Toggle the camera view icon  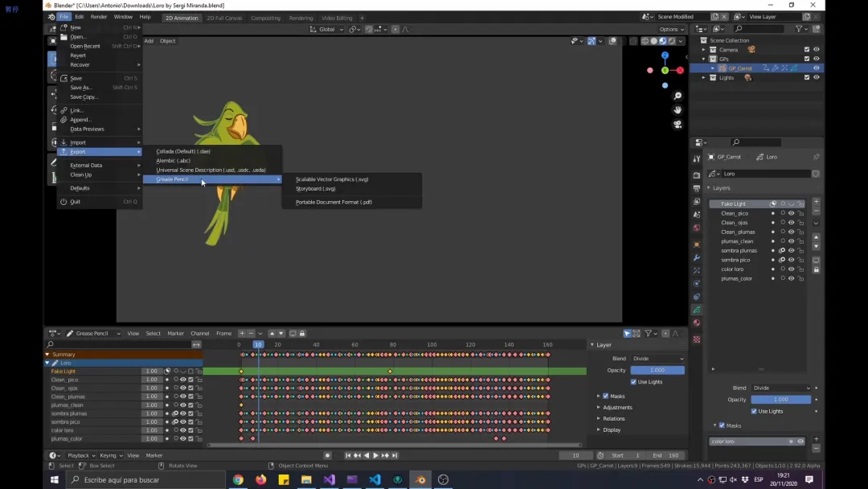tap(678, 124)
